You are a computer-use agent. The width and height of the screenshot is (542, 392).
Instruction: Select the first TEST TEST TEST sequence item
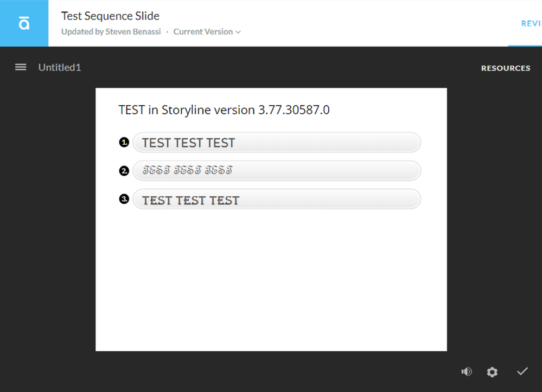coord(277,143)
